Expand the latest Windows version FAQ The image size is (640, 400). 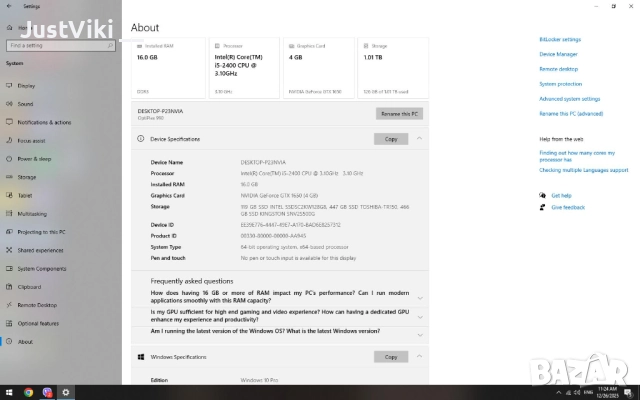pos(419,331)
